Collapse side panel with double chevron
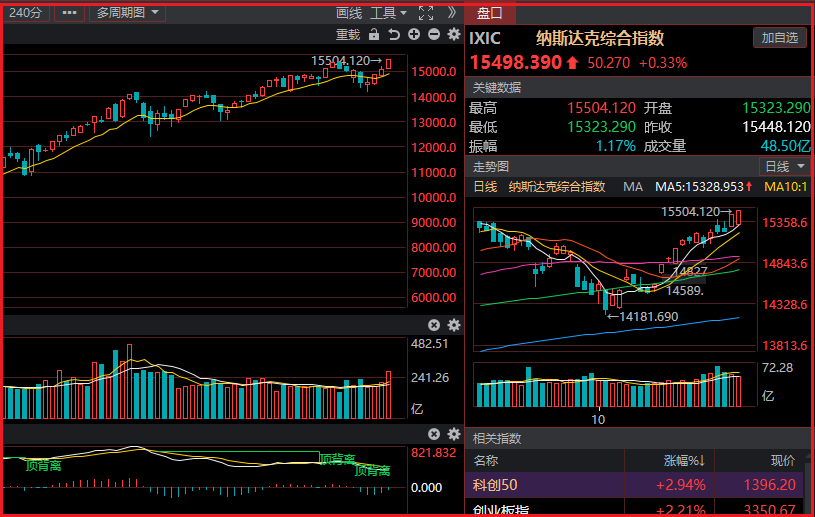 pos(452,12)
